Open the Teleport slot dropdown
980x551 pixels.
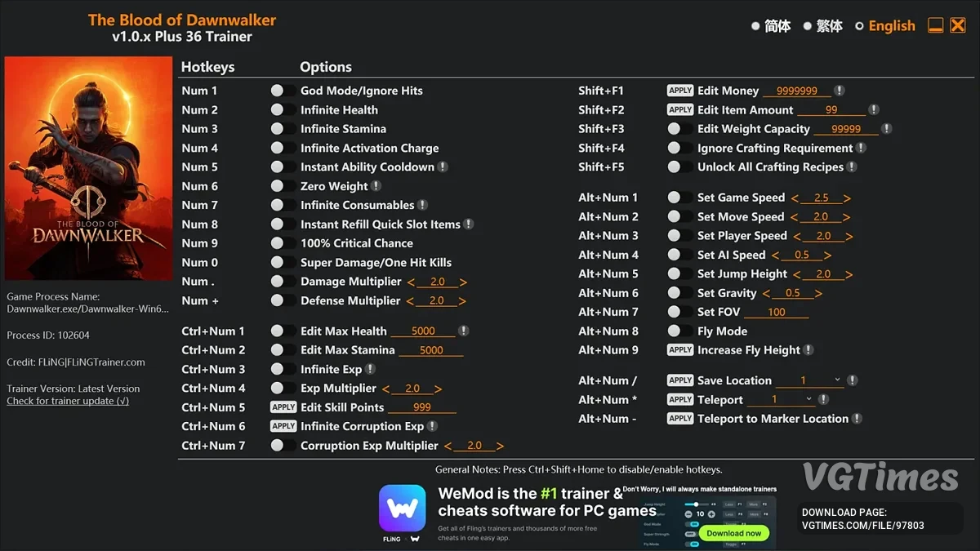(781, 399)
